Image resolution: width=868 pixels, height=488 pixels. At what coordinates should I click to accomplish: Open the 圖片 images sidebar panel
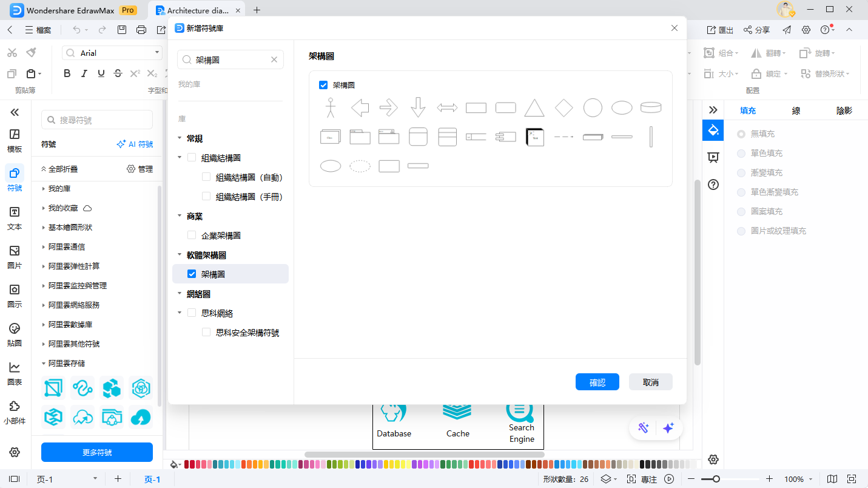pyautogui.click(x=15, y=257)
